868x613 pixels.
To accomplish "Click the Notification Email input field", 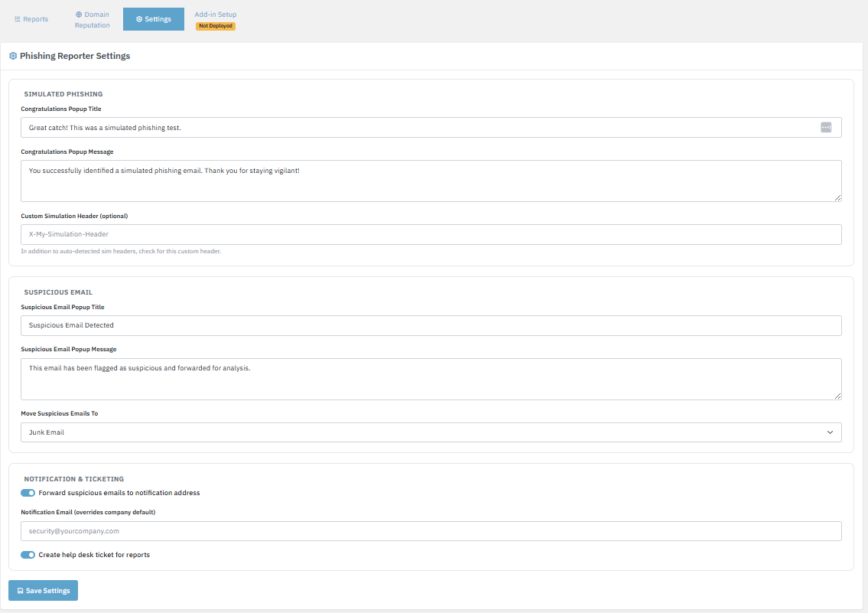I will (431, 531).
